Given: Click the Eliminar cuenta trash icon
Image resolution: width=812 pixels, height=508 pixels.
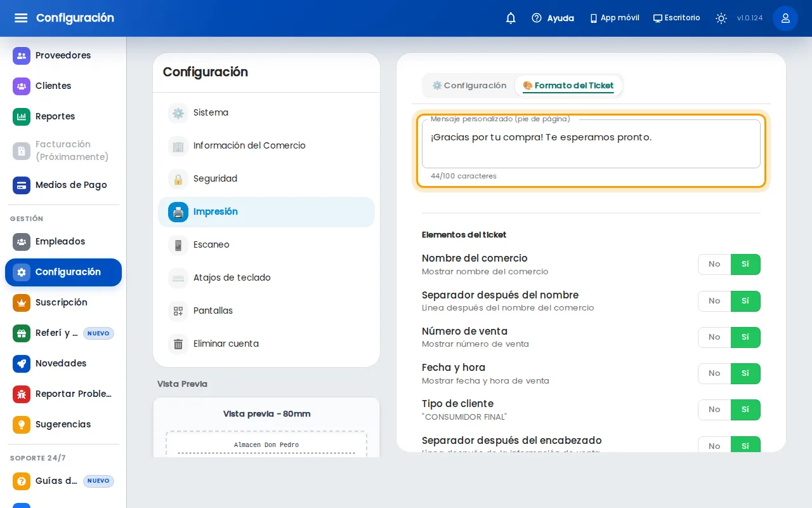Looking at the screenshot, I should click(178, 344).
